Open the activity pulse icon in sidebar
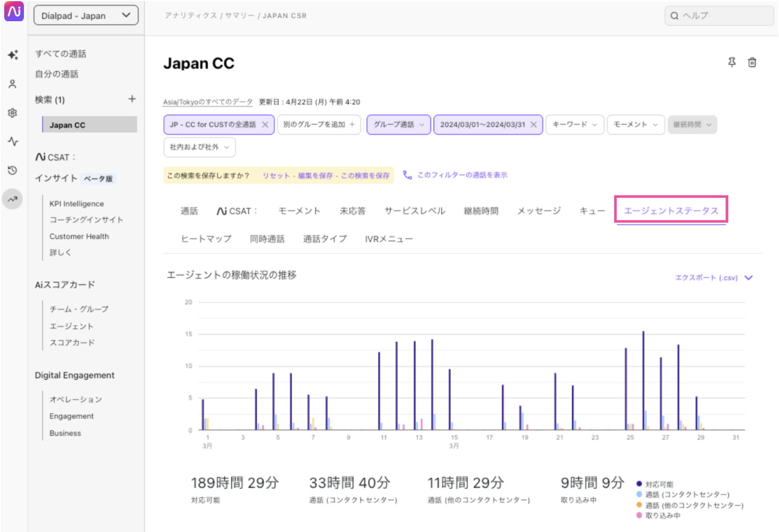Screen dimensions: 779x532 pos(13,141)
